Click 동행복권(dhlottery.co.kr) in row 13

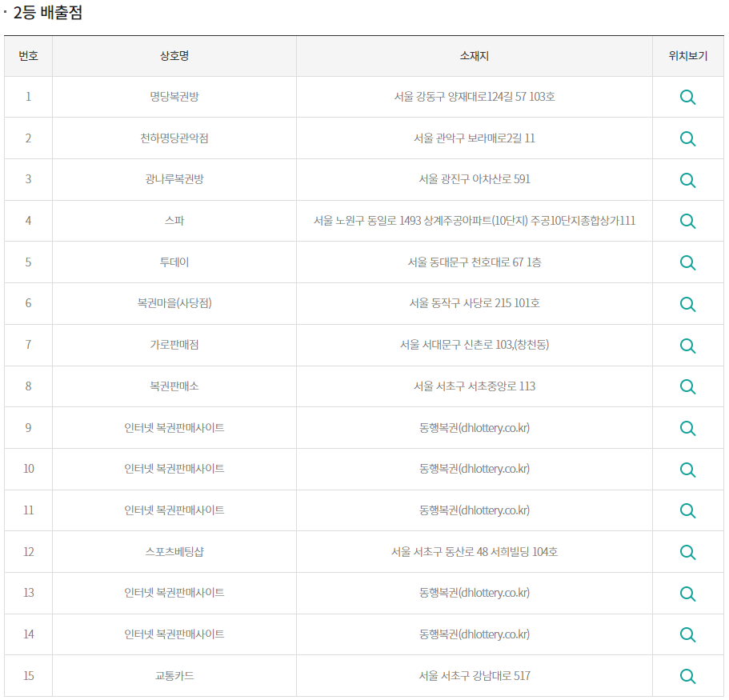475,593
